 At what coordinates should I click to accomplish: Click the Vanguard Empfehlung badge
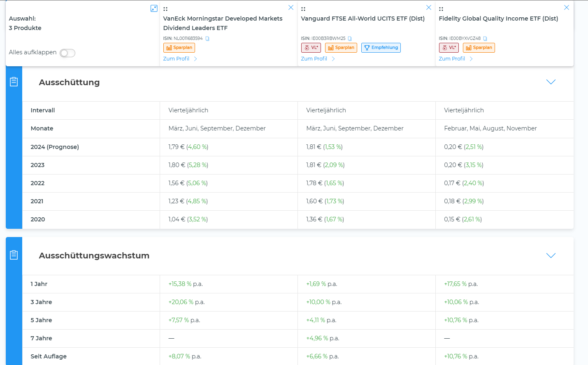point(381,48)
